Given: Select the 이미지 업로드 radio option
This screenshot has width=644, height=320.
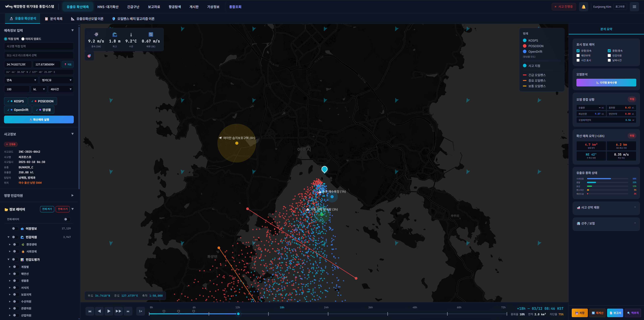Looking at the screenshot, I should 23,39.
